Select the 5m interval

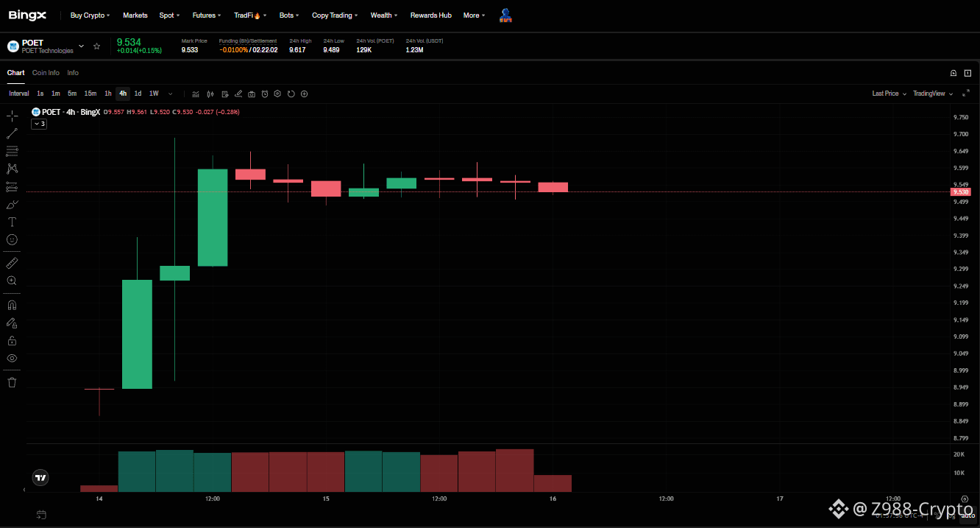click(72, 94)
